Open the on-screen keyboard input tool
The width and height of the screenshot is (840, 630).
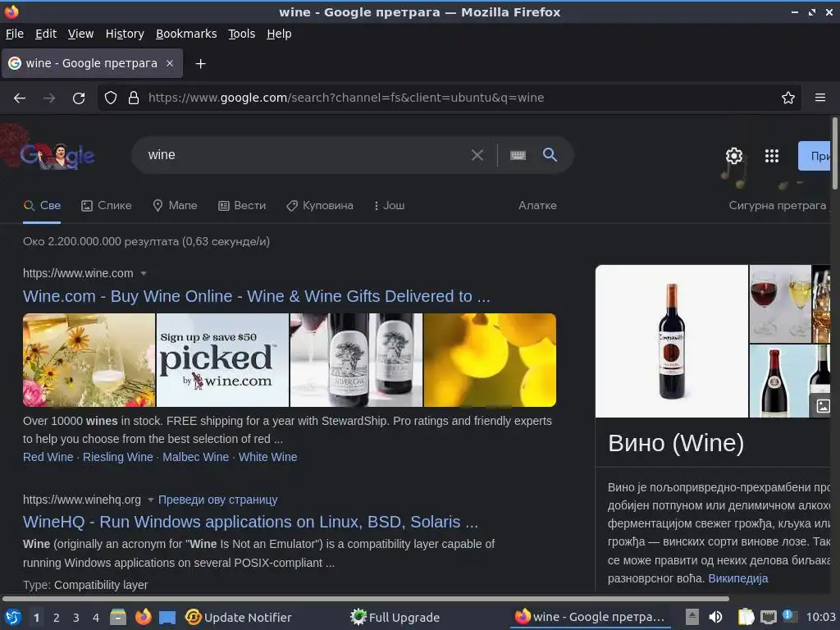coord(518,155)
